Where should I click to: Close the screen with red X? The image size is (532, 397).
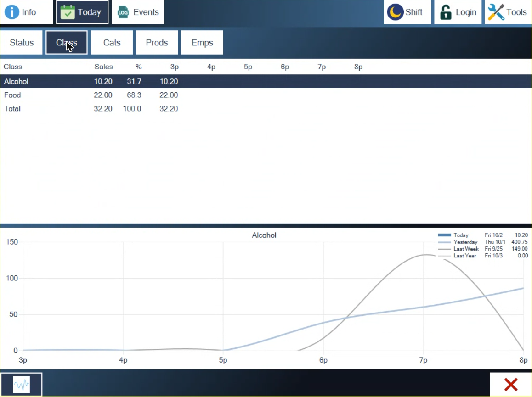(x=510, y=385)
